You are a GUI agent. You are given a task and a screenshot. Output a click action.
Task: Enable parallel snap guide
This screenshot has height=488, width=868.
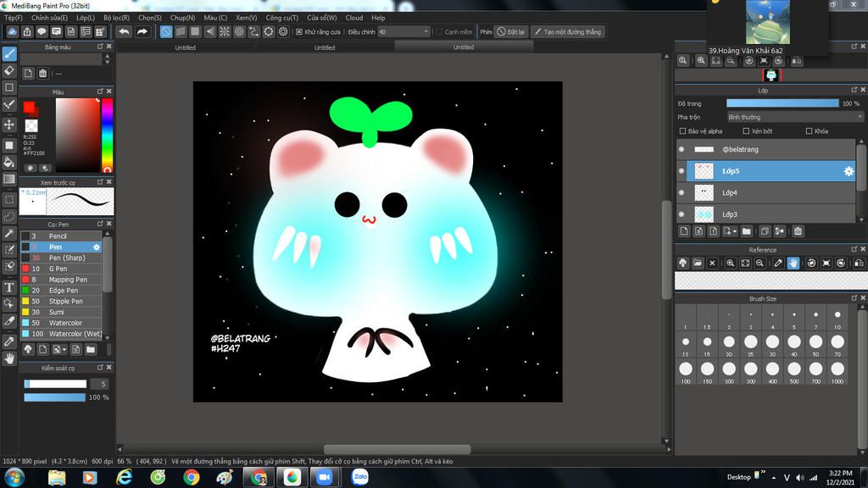181,31
